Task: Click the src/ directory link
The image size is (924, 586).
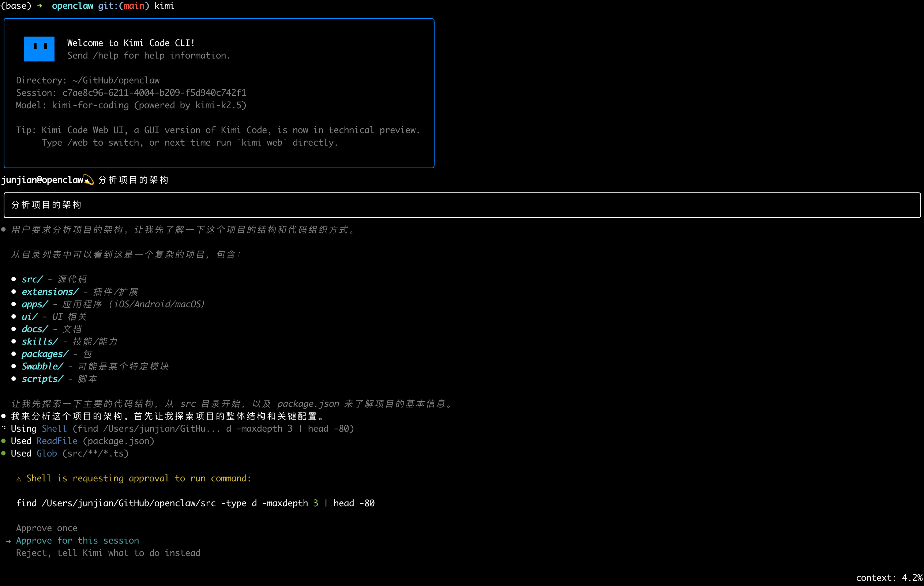Action: (32, 279)
